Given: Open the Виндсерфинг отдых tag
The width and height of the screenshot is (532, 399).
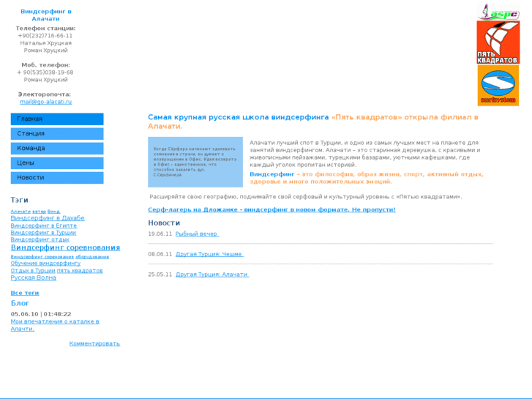Looking at the screenshot, I should pos(40,239).
